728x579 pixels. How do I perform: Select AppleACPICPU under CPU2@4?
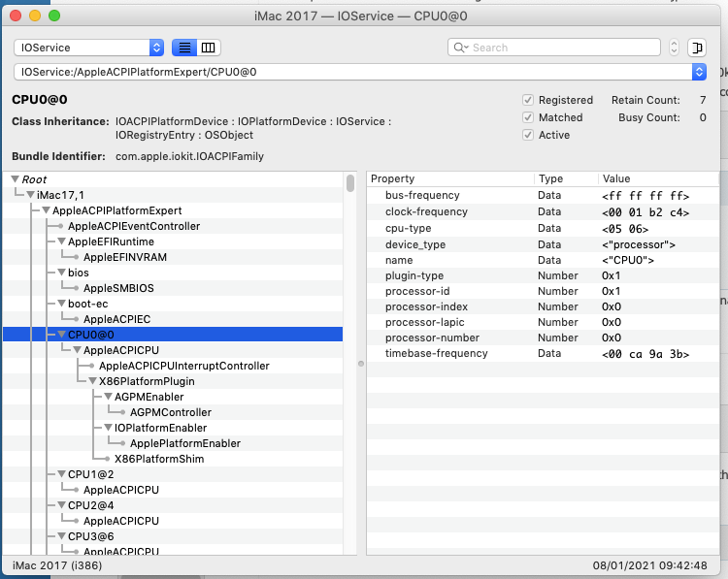pyautogui.click(x=121, y=522)
